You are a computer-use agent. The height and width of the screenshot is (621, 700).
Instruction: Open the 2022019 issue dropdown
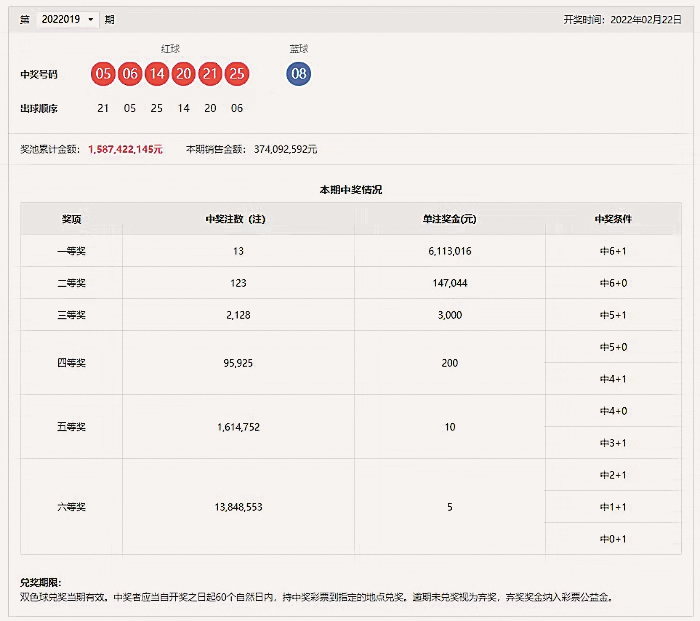coord(67,19)
